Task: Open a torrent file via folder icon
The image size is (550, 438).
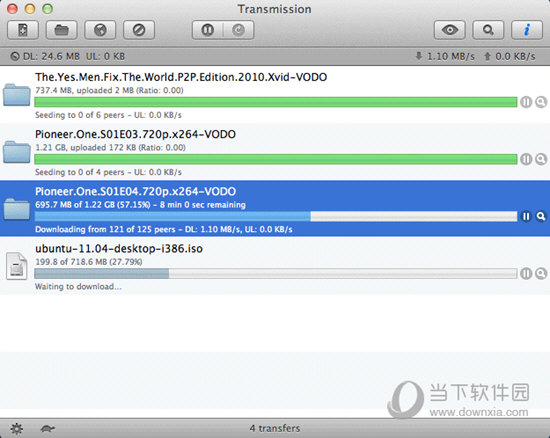Action: [x=61, y=30]
